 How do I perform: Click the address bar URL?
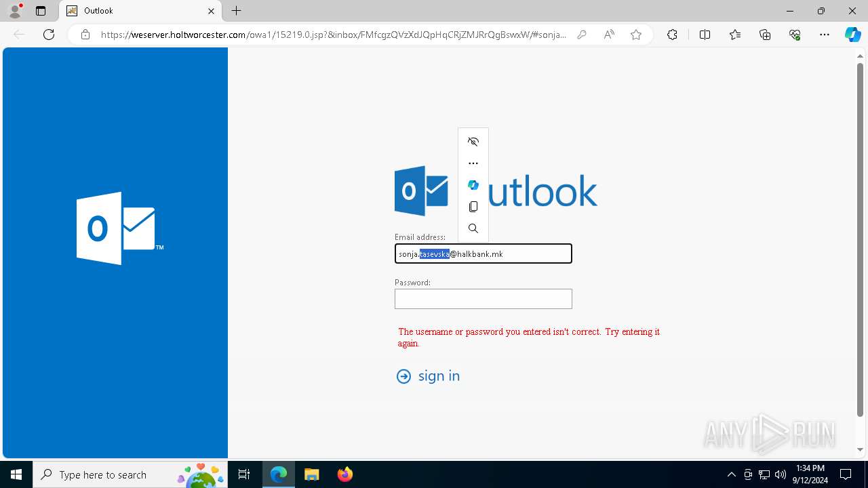333,35
